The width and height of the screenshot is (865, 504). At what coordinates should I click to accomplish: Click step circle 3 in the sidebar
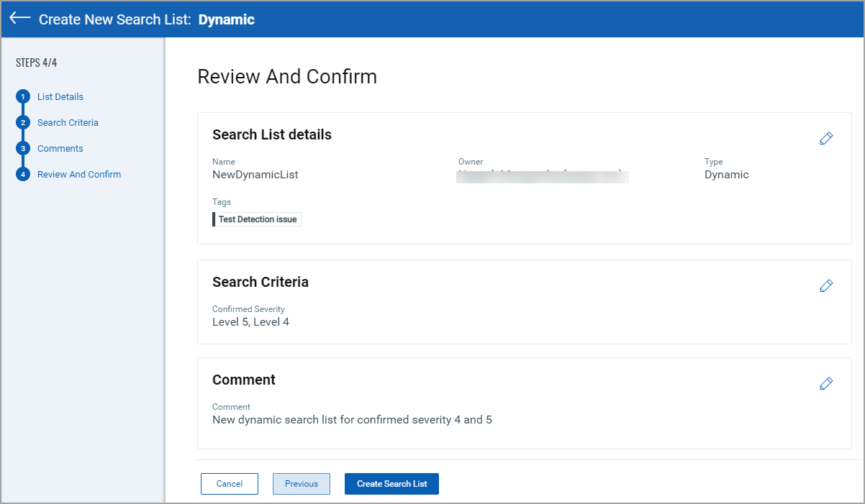point(22,148)
